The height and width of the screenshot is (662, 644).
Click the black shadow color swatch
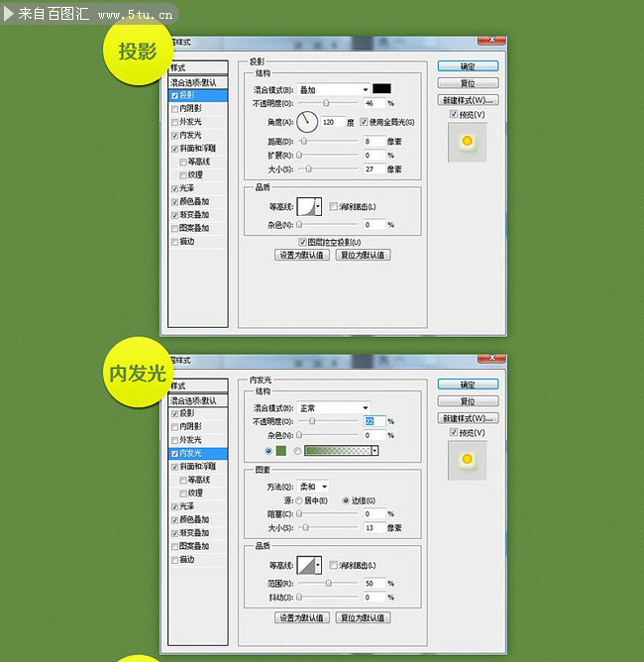click(381, 89)
